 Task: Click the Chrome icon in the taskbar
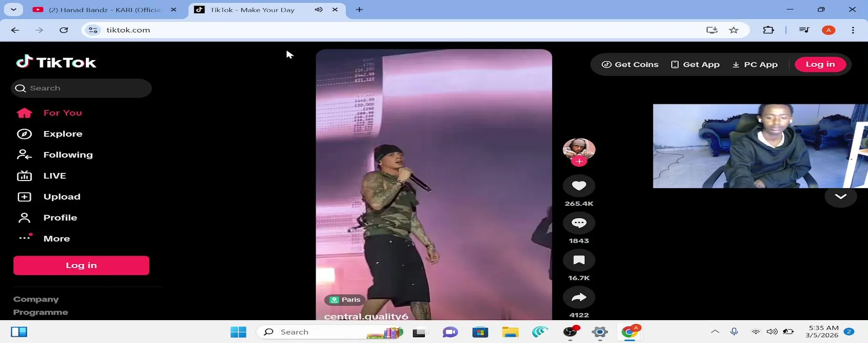(630, 332)
